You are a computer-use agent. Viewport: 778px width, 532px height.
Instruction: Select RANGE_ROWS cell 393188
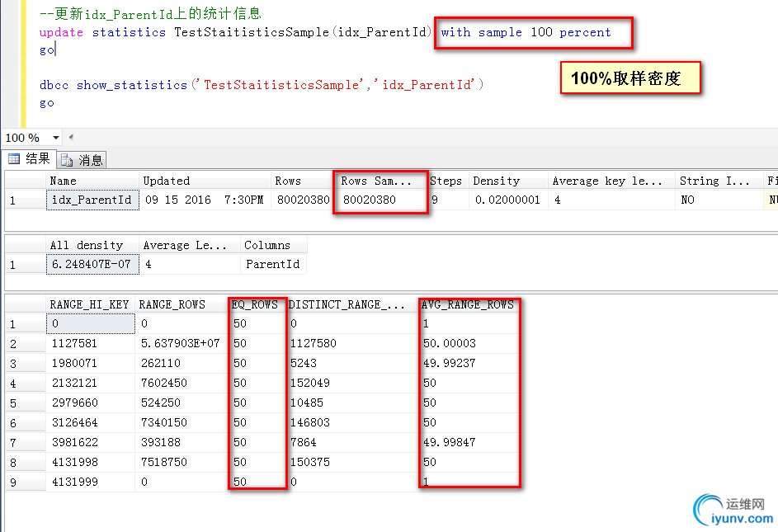point(182,443)
